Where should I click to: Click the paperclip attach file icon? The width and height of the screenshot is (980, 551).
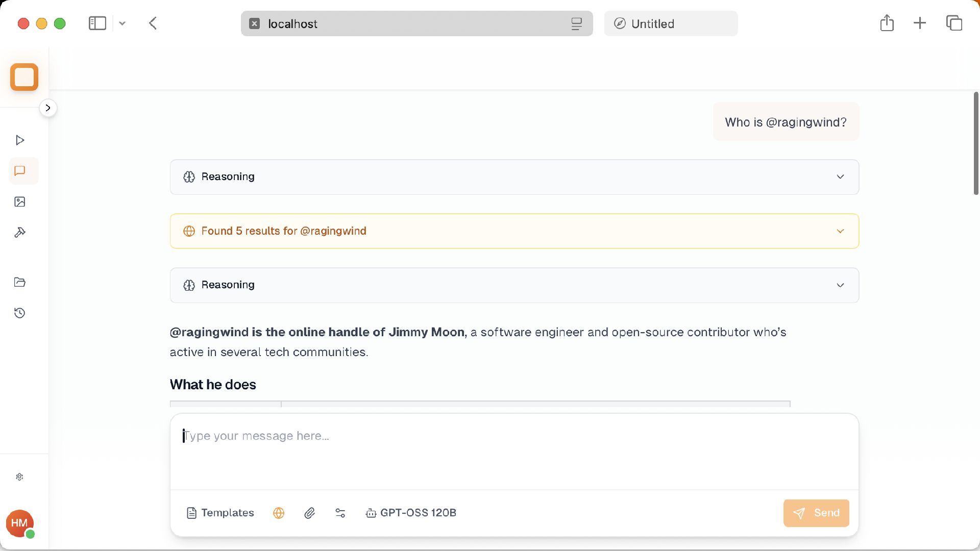tap(309, 513)
